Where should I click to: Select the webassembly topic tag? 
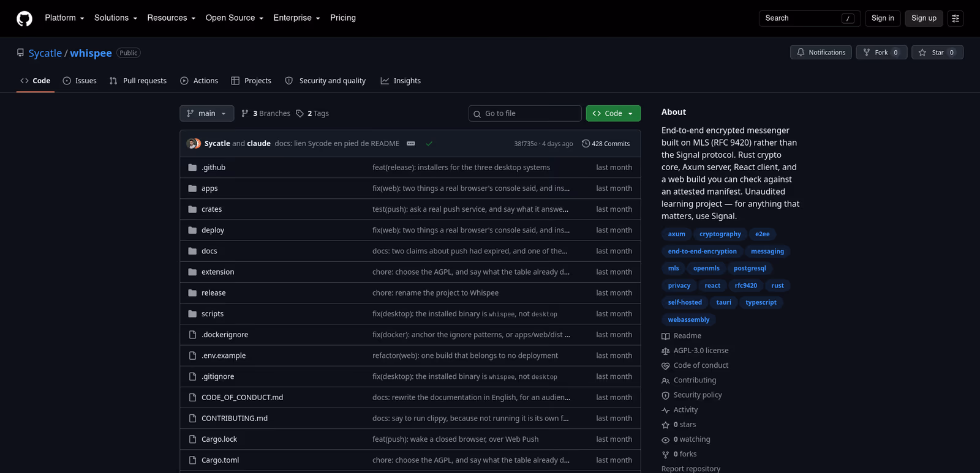pyautogui.click(x=688, y=320)
